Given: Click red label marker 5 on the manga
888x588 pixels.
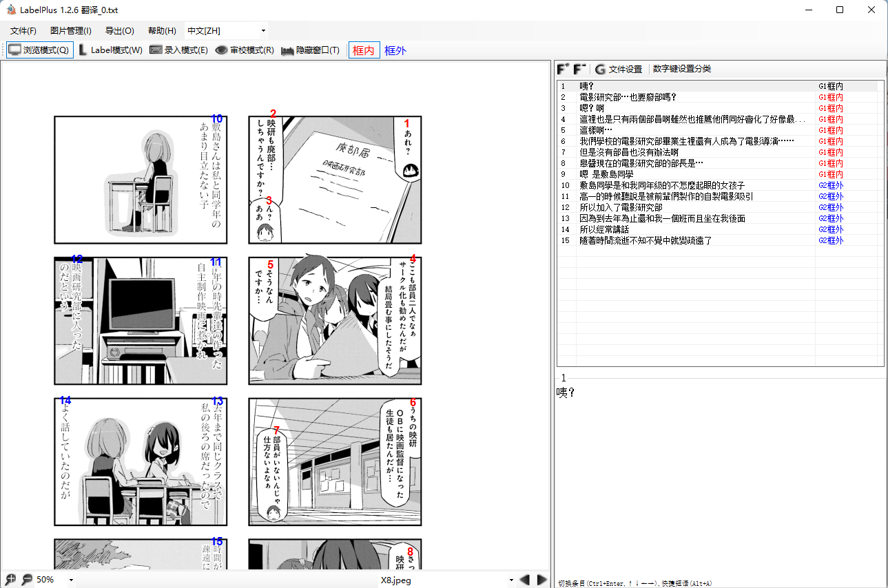Looking at the screenshot, I should (270, 264).
